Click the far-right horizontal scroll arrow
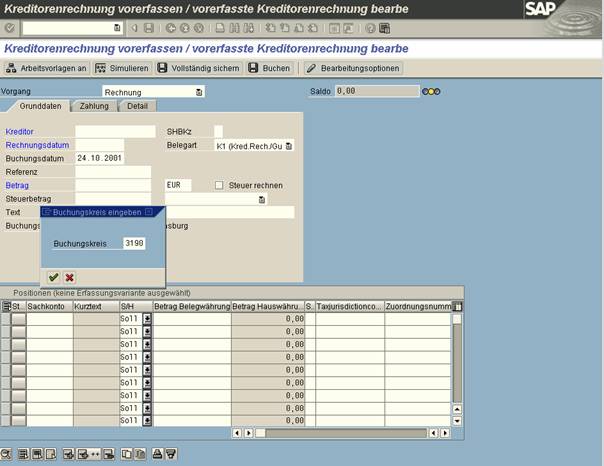This screenshot has height=466, width=604. (445, 433)
